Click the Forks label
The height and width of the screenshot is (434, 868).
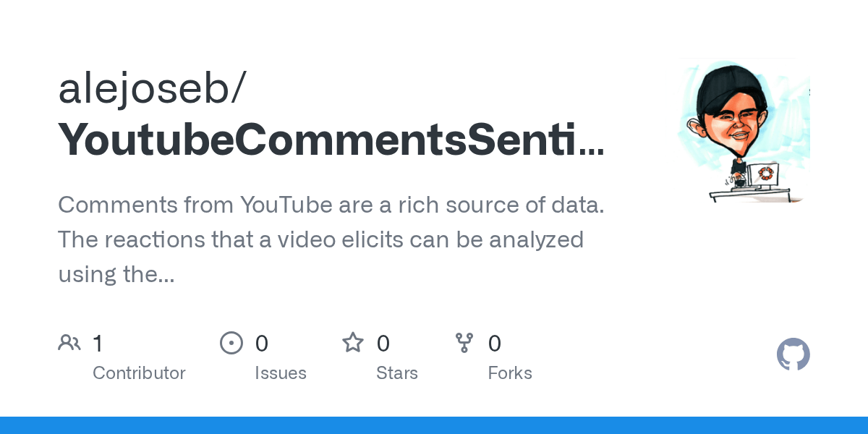point(510,373)
